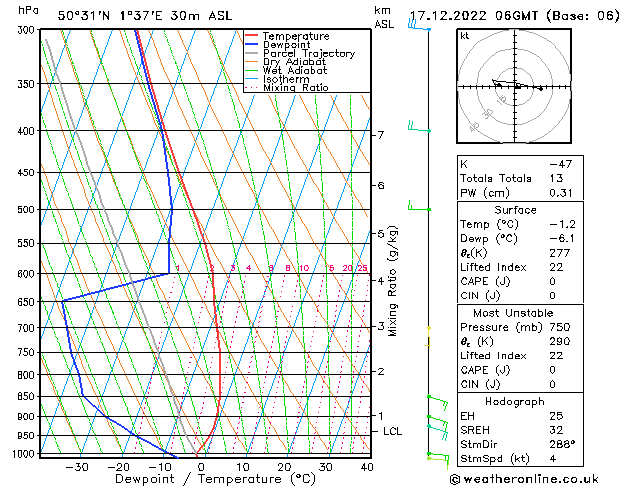Click the 'Hodograph' section heading in table
The width and height of the screenshot is (629, 486).
click(515, 401)
